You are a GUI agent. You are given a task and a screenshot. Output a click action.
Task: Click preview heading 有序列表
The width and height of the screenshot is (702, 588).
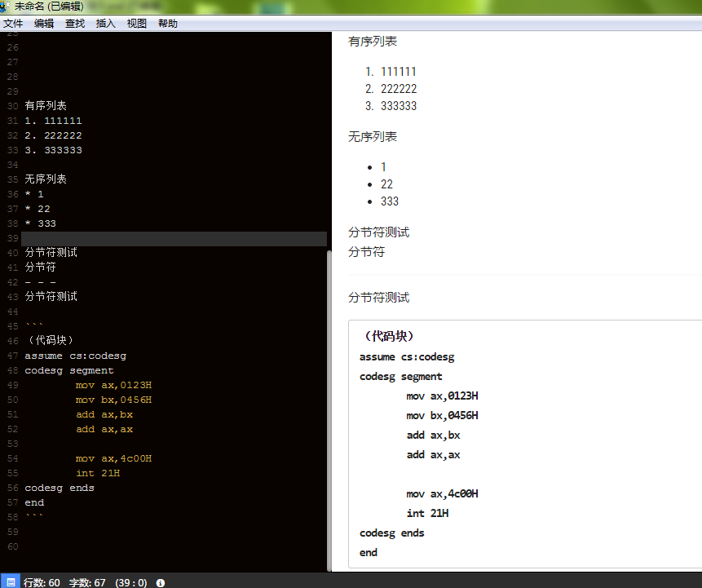pyautogui.click(x=373, y=42)
